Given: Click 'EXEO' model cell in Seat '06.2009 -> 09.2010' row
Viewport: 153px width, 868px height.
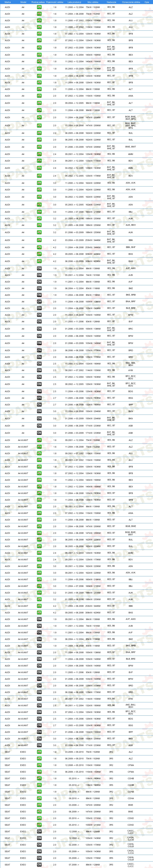Looking at the screenshot, I should pos(23,759).
